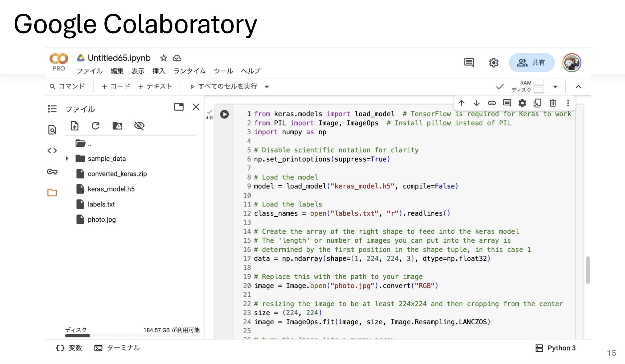Viewport: 625px width, 364px height.
Task: Open the ファイル menu
Action: 89,71
